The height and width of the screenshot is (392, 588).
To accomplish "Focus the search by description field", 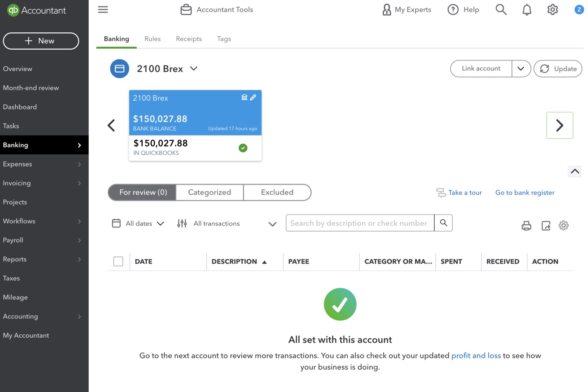I will click(x=360, y=223).
